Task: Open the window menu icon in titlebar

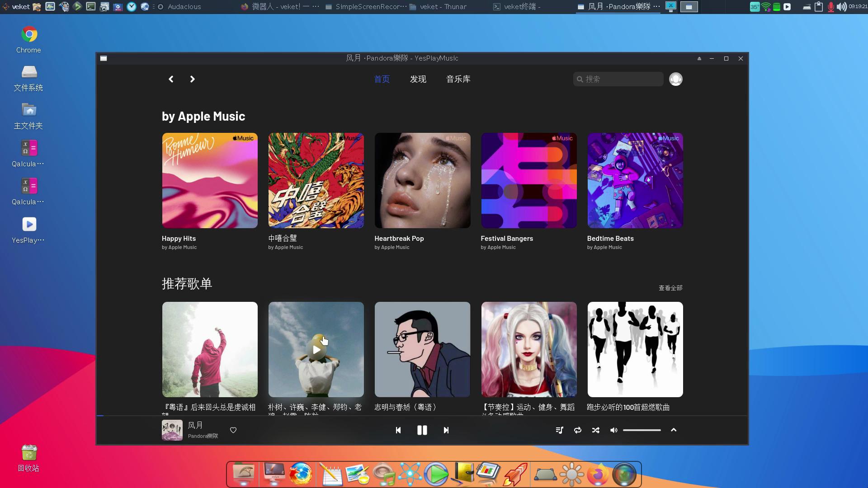Action: (104, 58)
